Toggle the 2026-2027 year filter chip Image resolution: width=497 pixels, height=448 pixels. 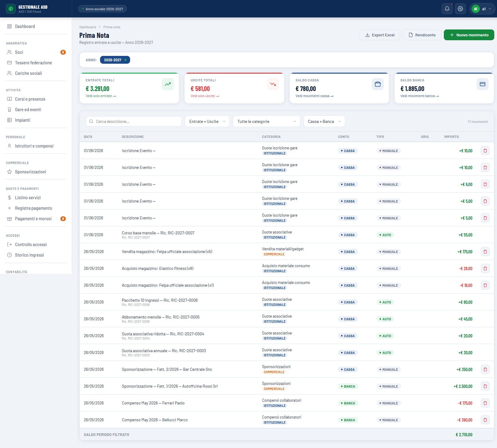pos(115,60)
